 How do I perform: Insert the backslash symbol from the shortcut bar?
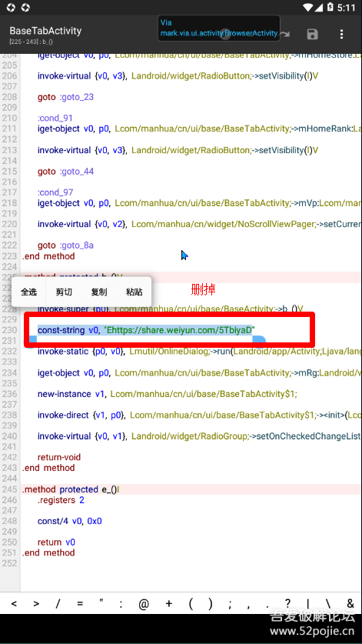click(328, 603)
